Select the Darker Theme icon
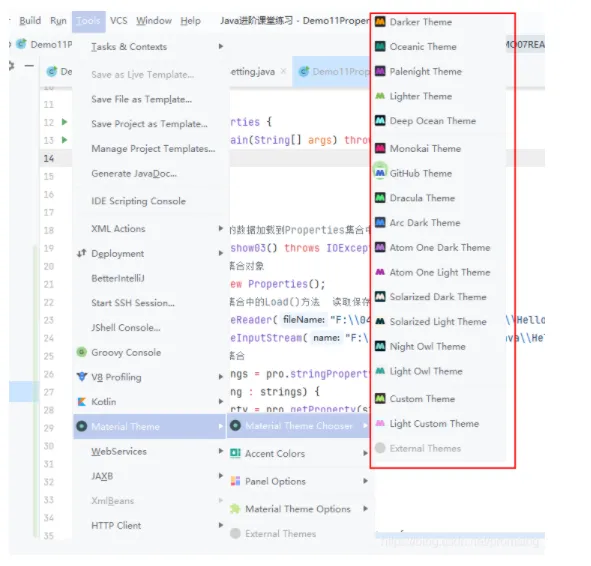591x566 pixels. coord(380,22)
